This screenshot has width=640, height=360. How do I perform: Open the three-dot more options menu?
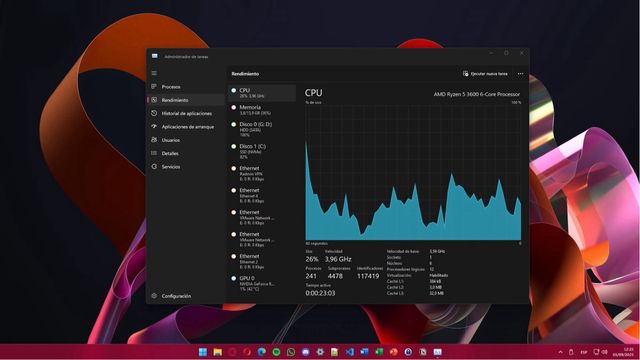[520, 74]
